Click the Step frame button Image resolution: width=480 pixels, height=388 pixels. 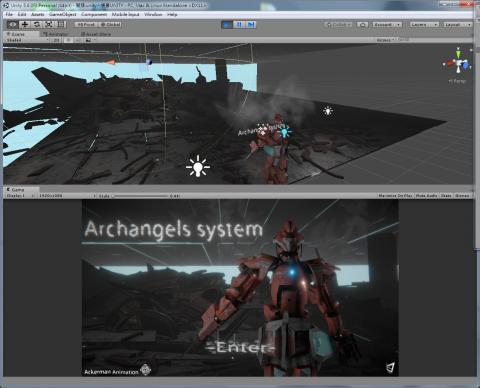tap(251, 25)
